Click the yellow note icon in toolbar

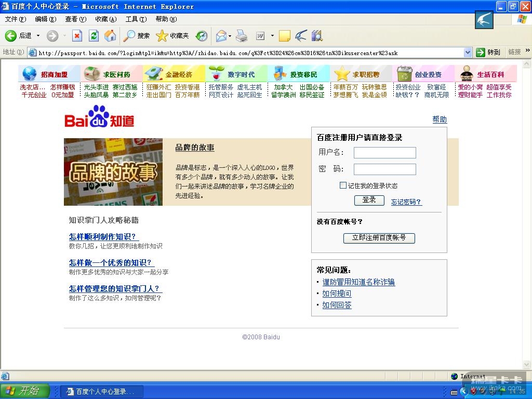(x=284, y=36)
